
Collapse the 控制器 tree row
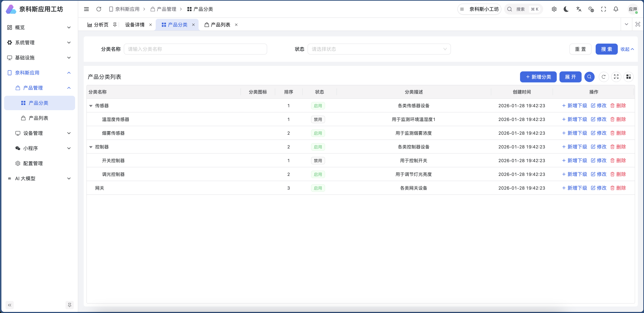tap(91, 147)
